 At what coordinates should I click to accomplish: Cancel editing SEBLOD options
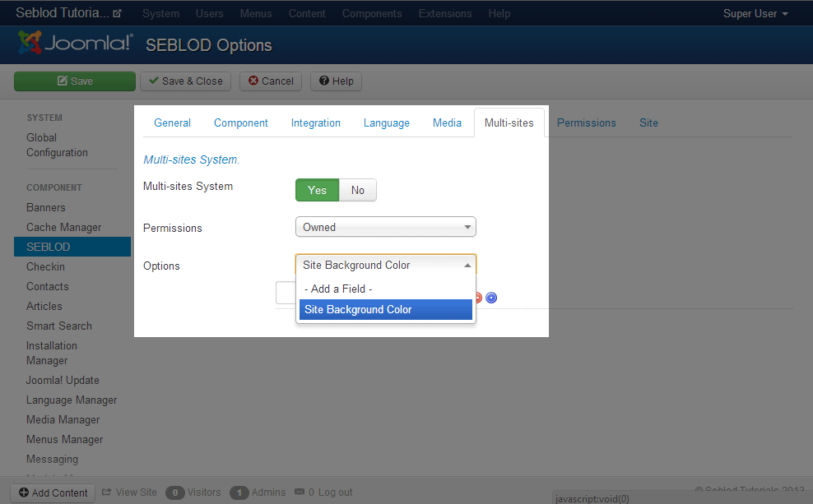(271, 81)
